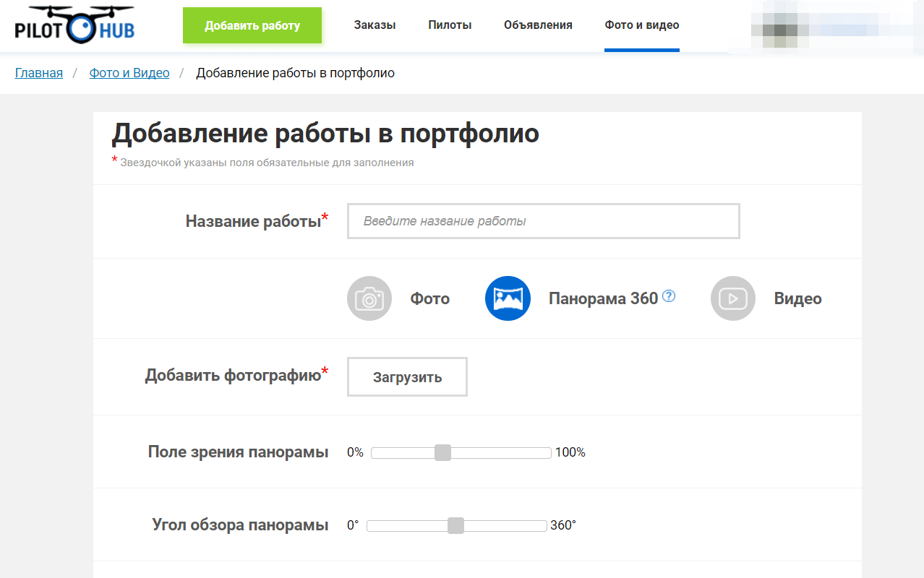This screenshot has height=578, width=924.
Task: Click the Поле зрения панорамы slider handle
Action: point(443,452)
